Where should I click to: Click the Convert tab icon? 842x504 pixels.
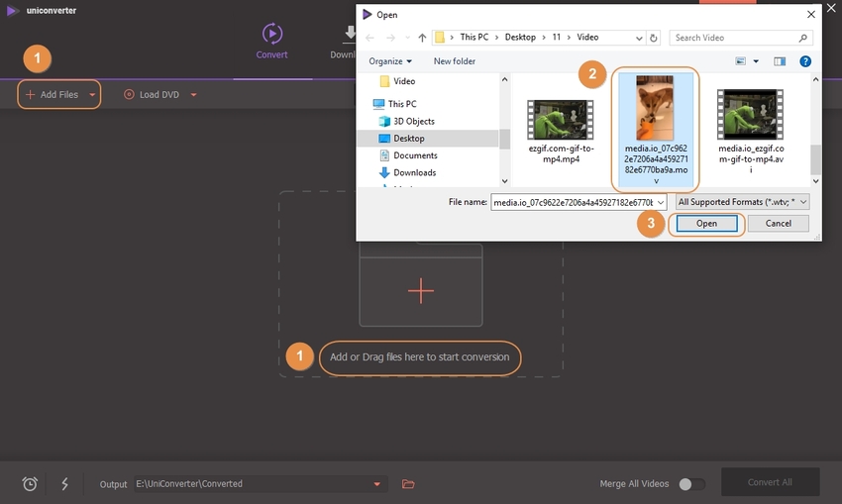[x=271, y=34]
